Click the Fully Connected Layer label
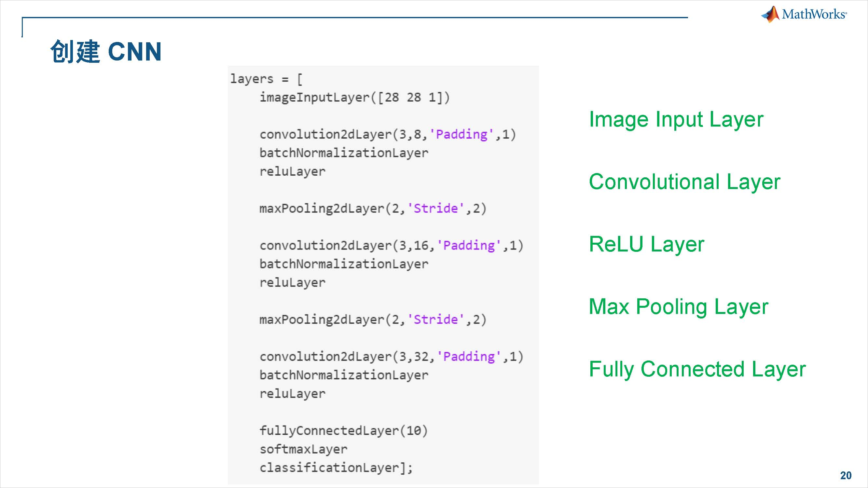 tap(697, 369)
